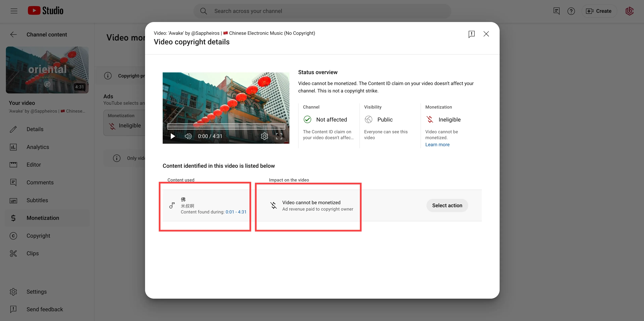
Task: Click the YouTube Studio logo
Action: click(x=45, y=11)
